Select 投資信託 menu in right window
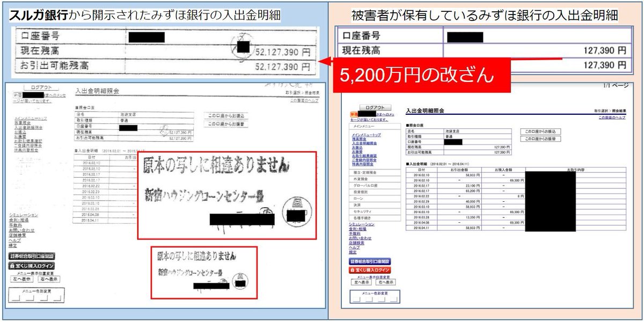 coord(376,192)
